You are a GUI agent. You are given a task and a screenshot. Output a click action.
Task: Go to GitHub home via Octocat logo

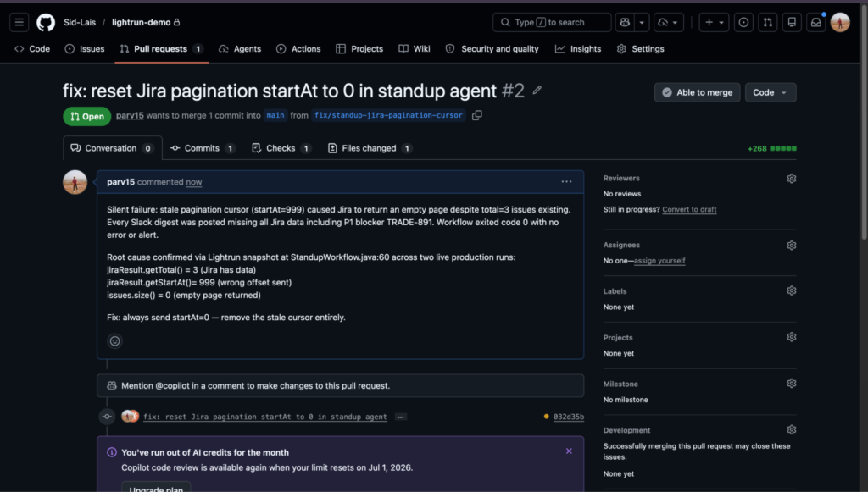coord(46,22)
